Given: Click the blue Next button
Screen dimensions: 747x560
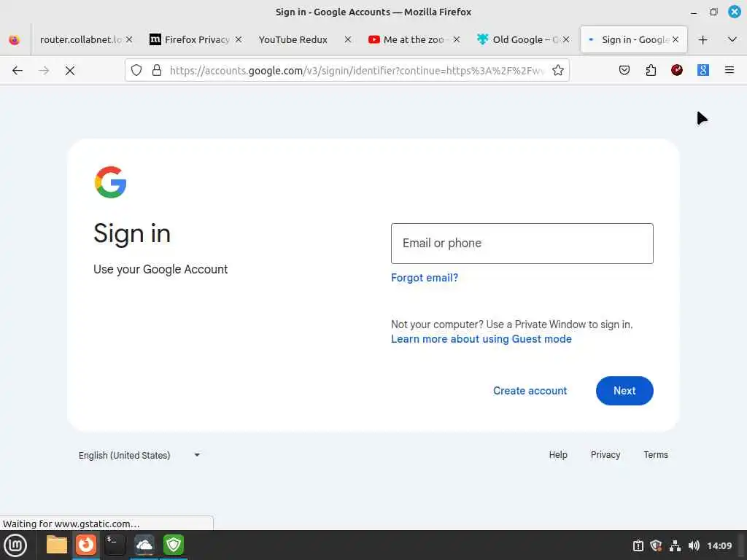Looking at the screenshot, I should pos(624,391).
